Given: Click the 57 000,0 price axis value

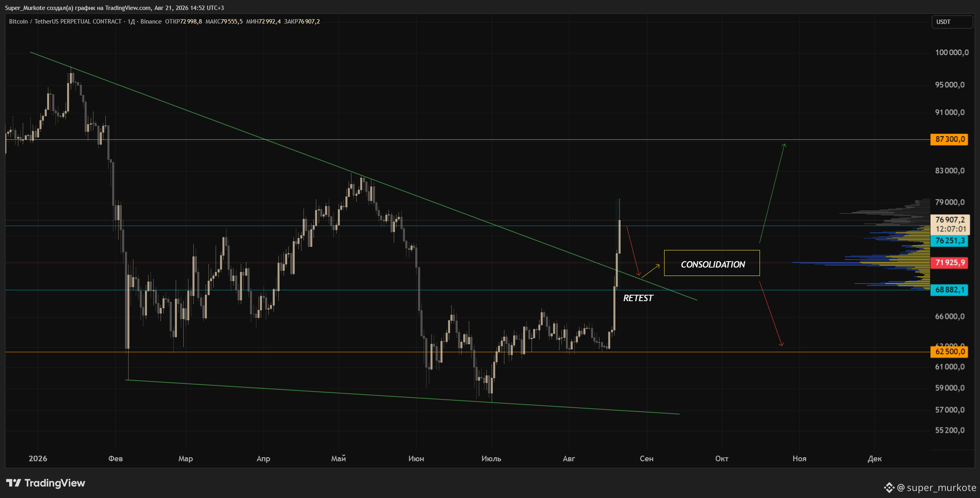Looking at the screenshot, I should pyautogui.click(x=950, y=410).
